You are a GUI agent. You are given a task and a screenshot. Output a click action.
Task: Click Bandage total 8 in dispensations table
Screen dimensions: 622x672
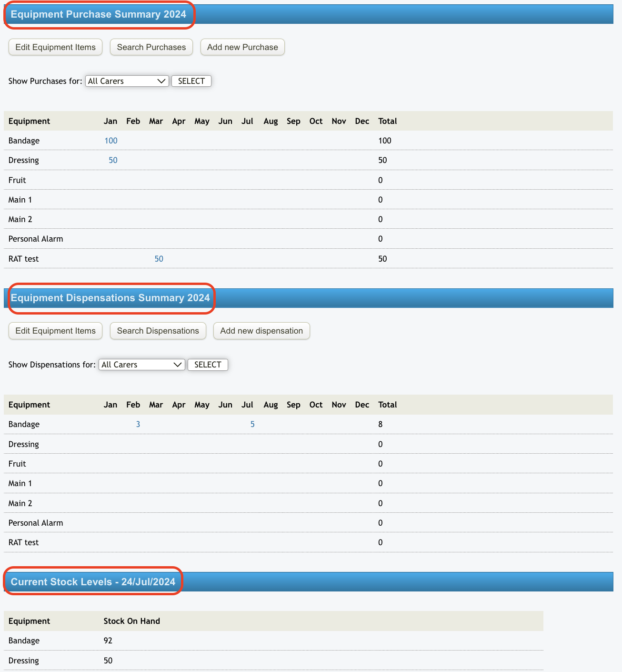click(x=381, y=424)
